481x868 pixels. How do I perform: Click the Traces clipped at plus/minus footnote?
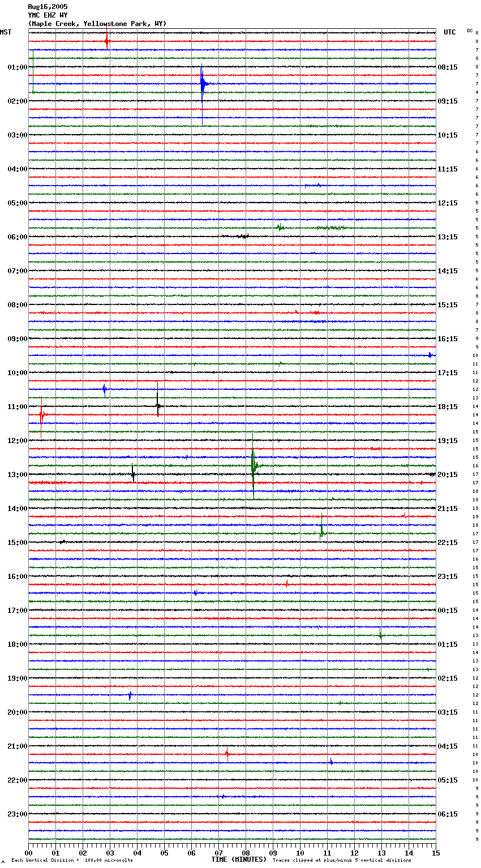tap(342, 860)
